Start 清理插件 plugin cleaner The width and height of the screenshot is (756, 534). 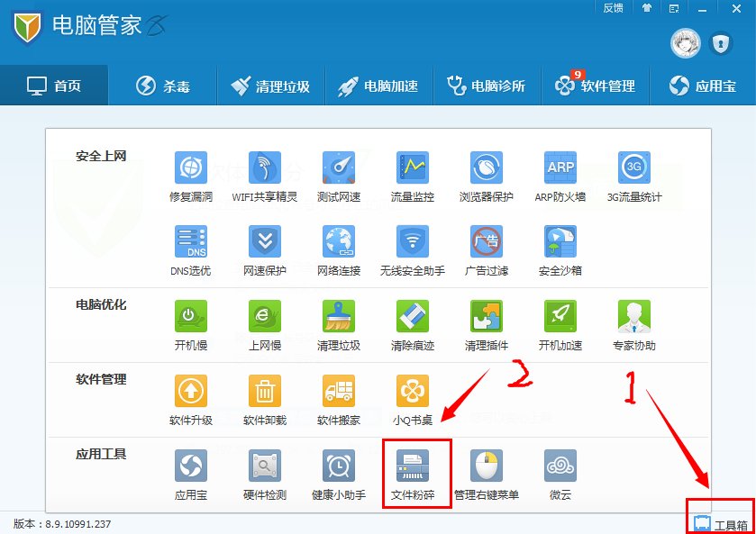point(487,320)
